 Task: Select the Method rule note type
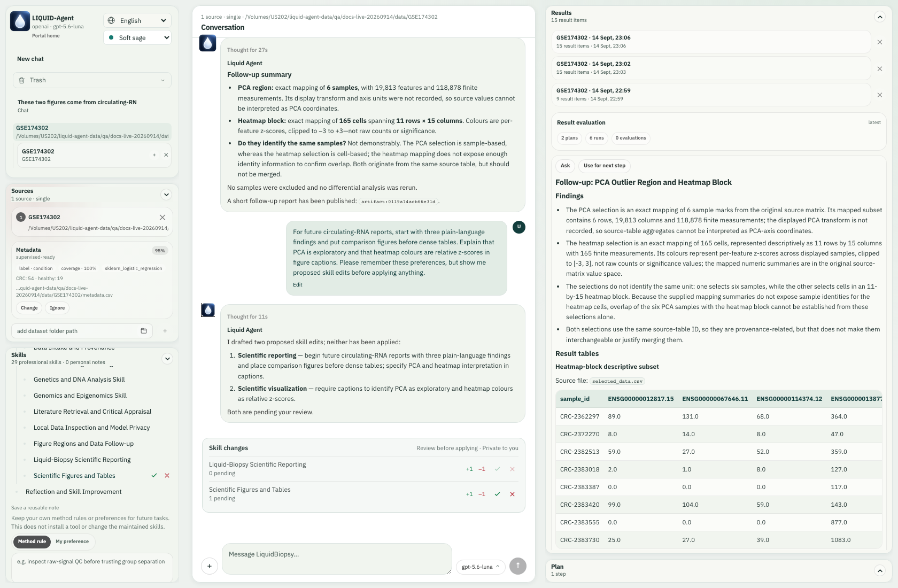click(x=32, y=541)
